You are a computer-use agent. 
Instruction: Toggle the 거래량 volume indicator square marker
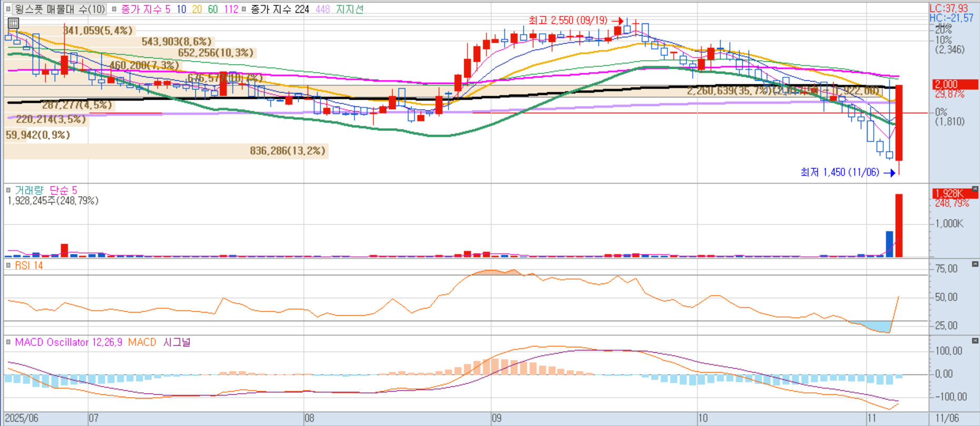pos(8,190)
